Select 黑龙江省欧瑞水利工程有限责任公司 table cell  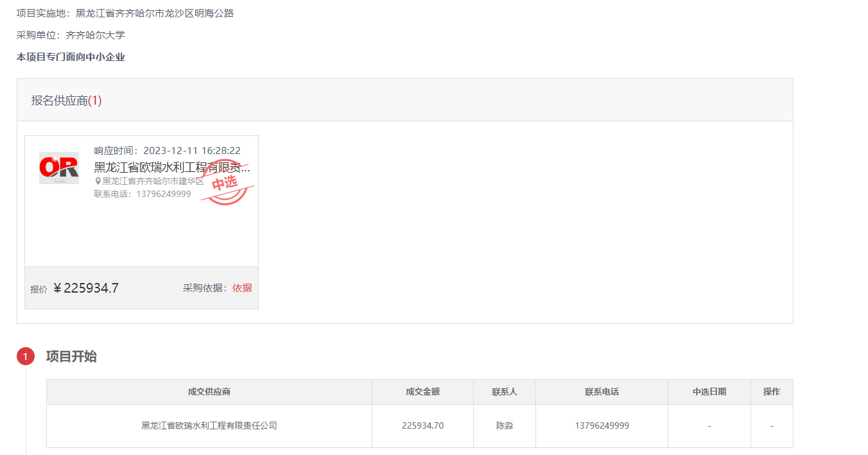(x=209, y=425)
